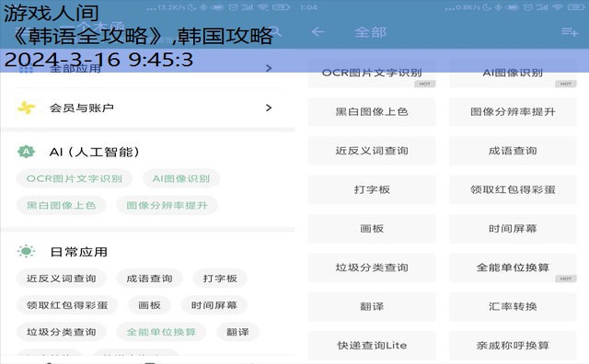589x364 pixels.
Task: Tap the 打字板 chip
Action: 220,279
